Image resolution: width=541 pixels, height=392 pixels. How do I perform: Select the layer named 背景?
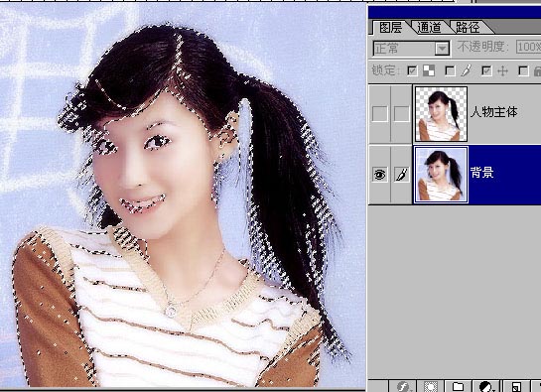click(481, 173)
